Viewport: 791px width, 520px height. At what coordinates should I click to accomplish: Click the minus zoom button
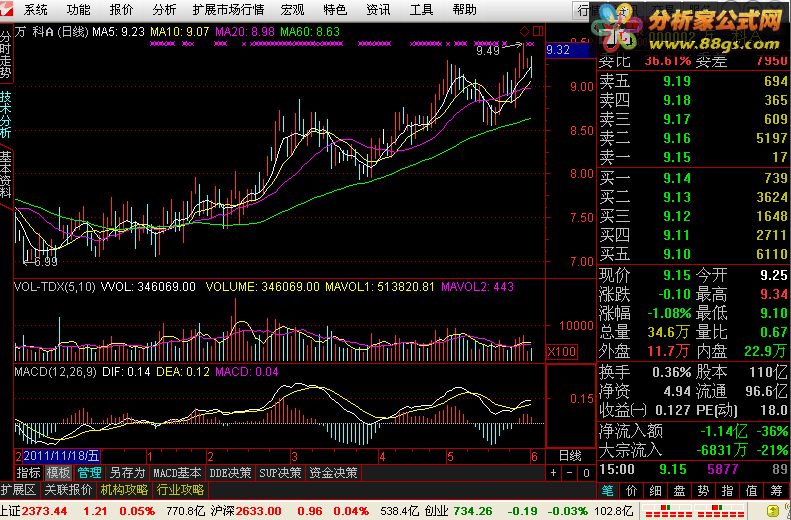[x=570, y=473]
